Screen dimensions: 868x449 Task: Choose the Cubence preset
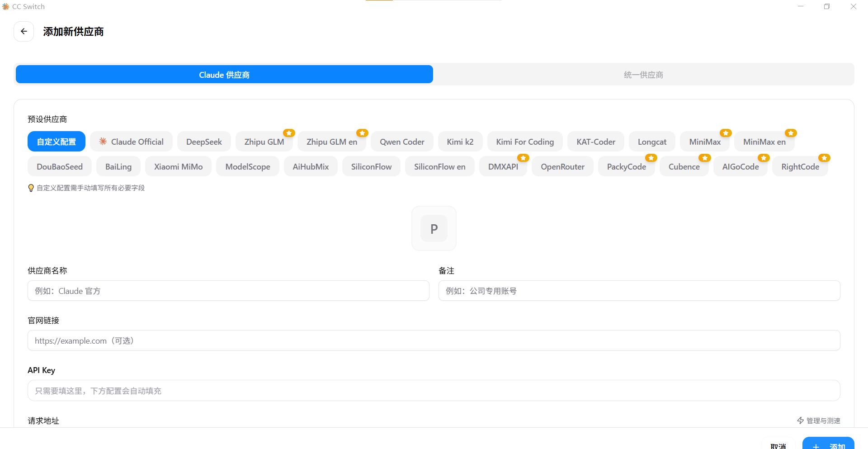pos(684,166)
